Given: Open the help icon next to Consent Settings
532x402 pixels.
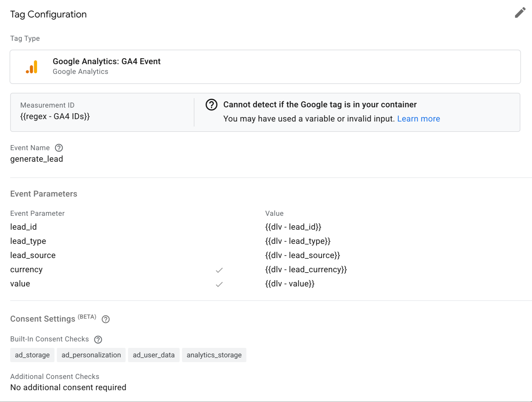Looking at the screenshot, I should coord(106,319).
